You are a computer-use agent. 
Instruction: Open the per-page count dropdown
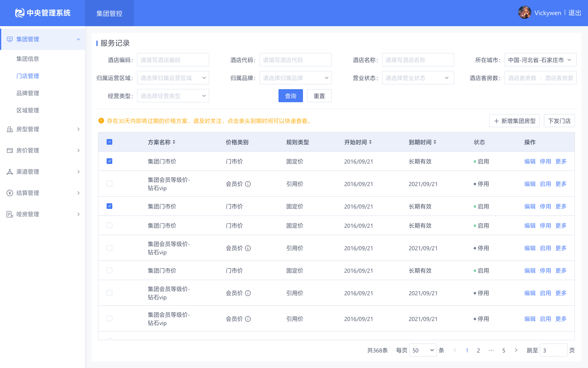[x=423, y=350]
